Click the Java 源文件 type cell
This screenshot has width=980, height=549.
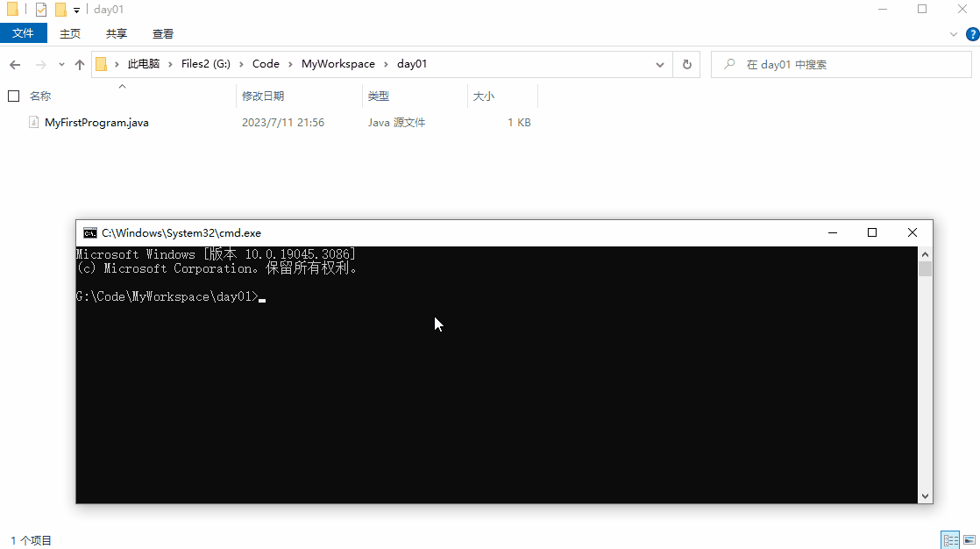(x=396, y=123)
